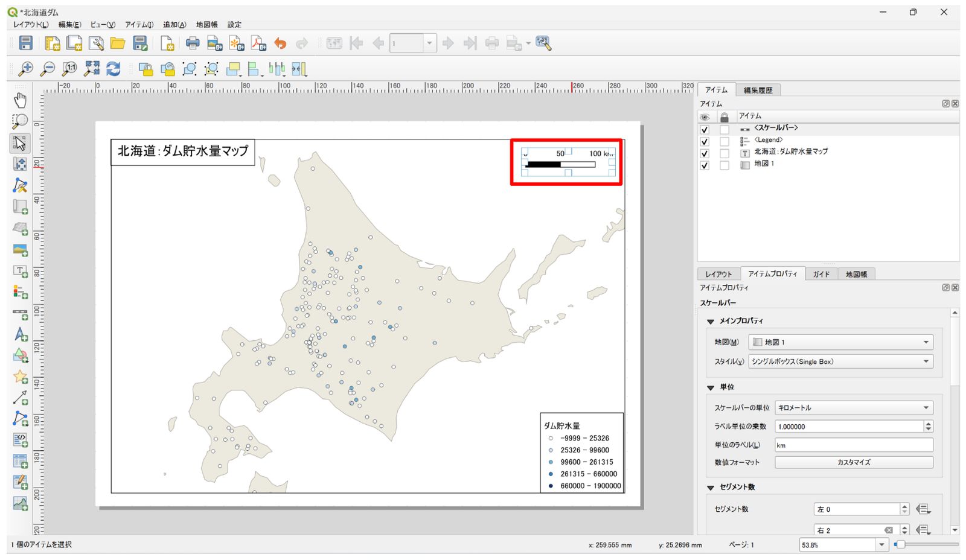Screen dimensions: 966x560
Task: Click the print layout icon
Action: (193, 43)
